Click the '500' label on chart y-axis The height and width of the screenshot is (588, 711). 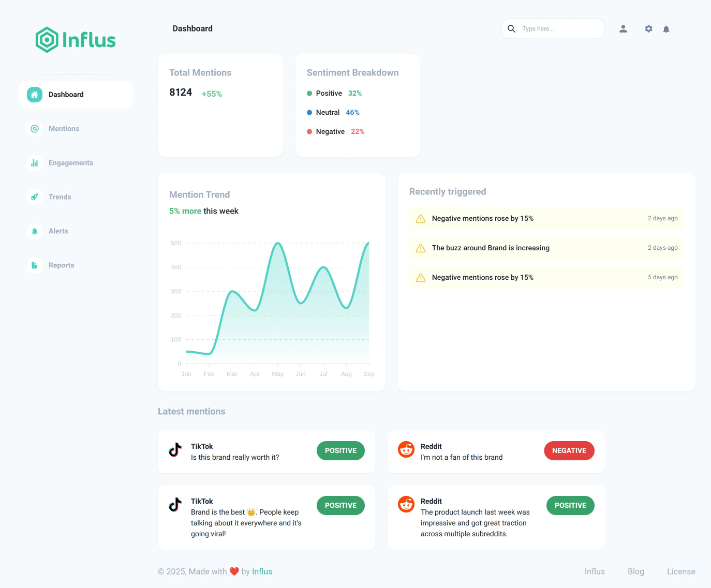176,243
